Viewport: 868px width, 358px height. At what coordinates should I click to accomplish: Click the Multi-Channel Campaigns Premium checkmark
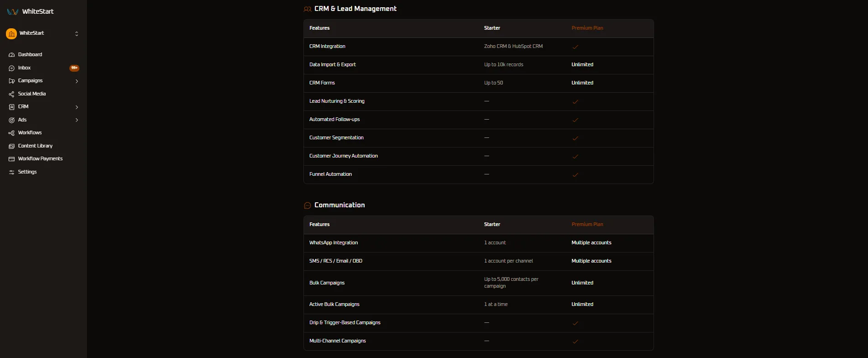(575, 341)
